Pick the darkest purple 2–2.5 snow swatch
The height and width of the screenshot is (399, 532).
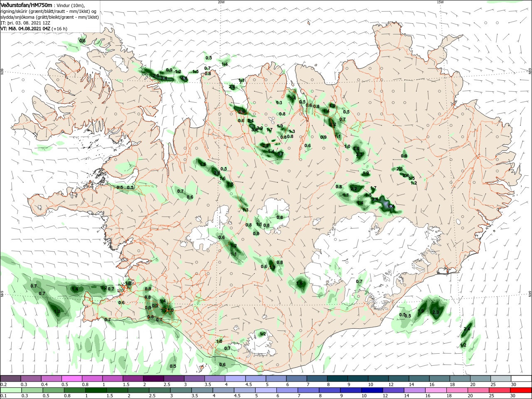pos(153,379)
